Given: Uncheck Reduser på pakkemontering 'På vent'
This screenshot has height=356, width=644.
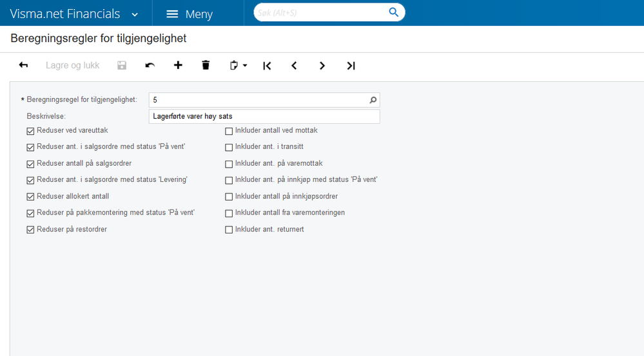Looking at the screenshot, I should pos(30,213).
